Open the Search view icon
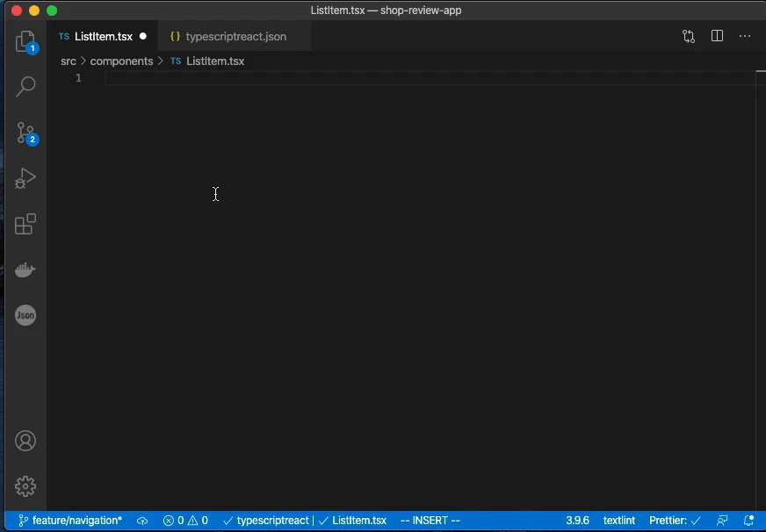Image resolution: width=766 pixels, height=532 pixels. (x=25, y=86)
